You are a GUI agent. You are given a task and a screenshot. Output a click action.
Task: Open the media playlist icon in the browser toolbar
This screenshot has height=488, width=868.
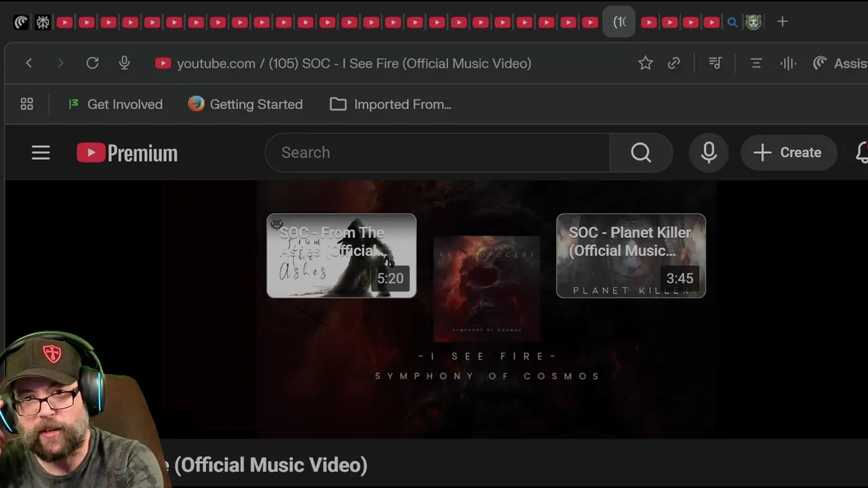[x=715, y=63]
